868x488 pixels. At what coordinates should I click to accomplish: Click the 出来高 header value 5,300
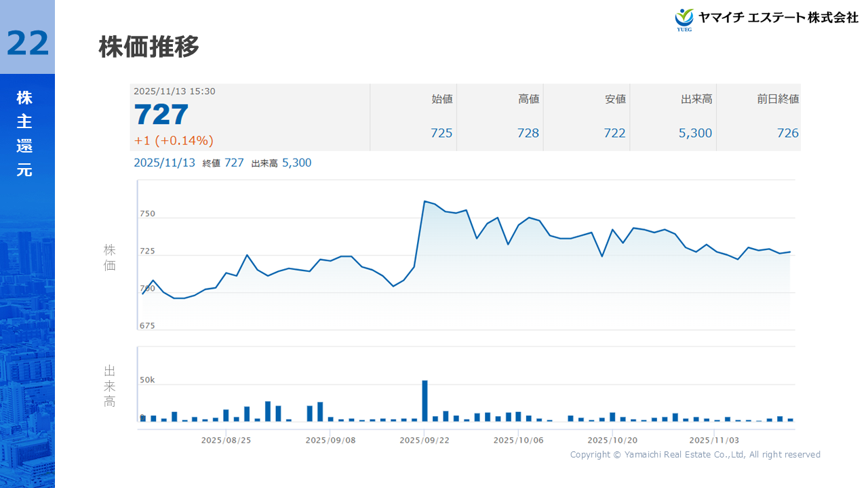695,134
